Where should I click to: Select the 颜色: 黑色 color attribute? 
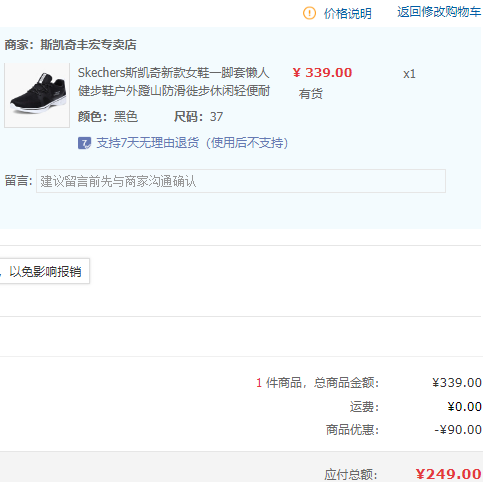click(108, 117)
